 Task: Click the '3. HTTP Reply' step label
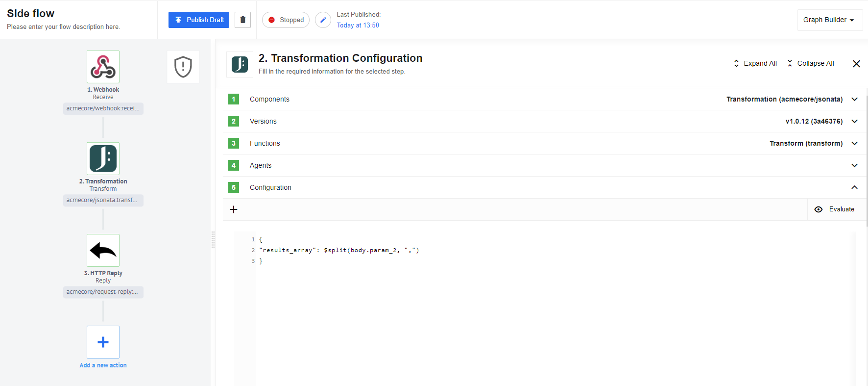[x=103, y=273]
